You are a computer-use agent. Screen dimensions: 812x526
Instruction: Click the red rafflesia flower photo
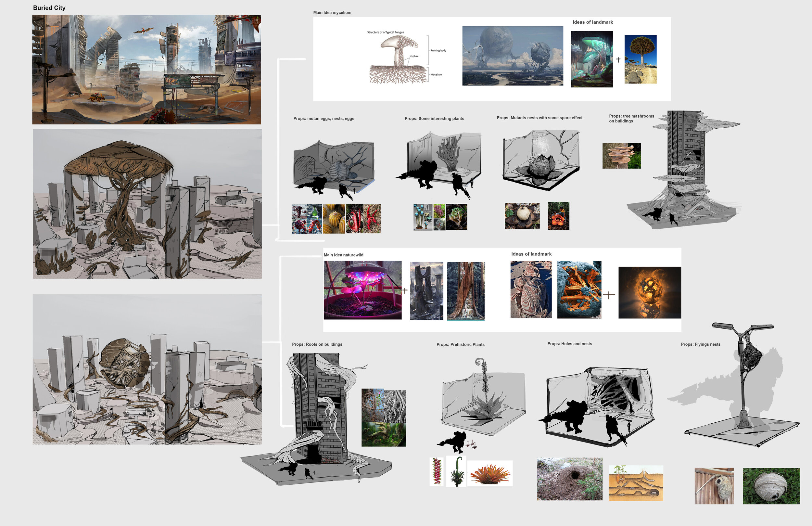pyautogui.click(x=558, y=216)
